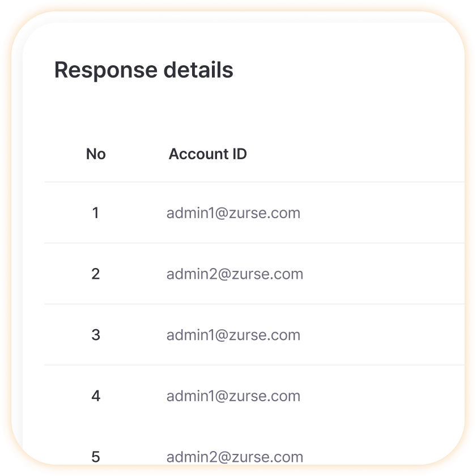Open admin1@zurse.com in row 3
This screenshot has height=476, width=476.
(x=233, y=335)
